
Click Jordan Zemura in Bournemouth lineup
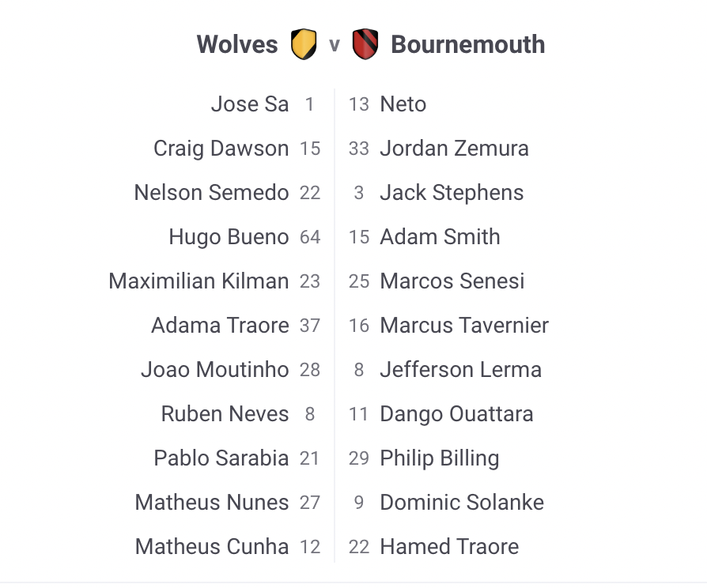454,149
